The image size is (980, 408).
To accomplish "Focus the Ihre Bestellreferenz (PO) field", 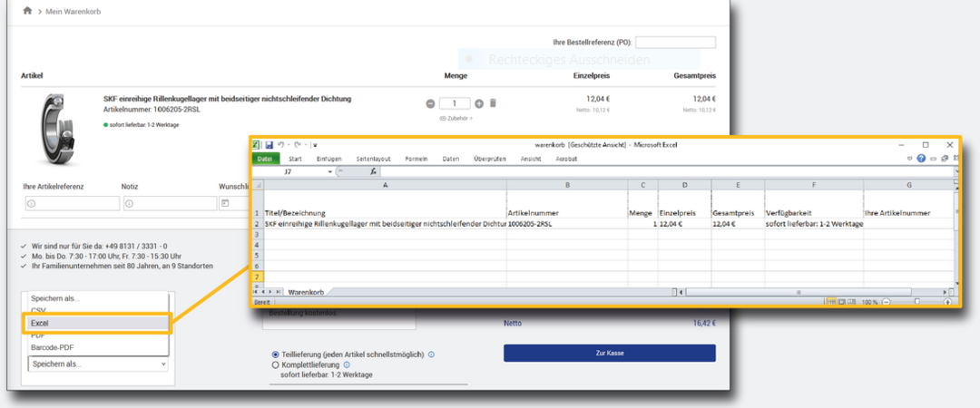I will pos(676,43).
